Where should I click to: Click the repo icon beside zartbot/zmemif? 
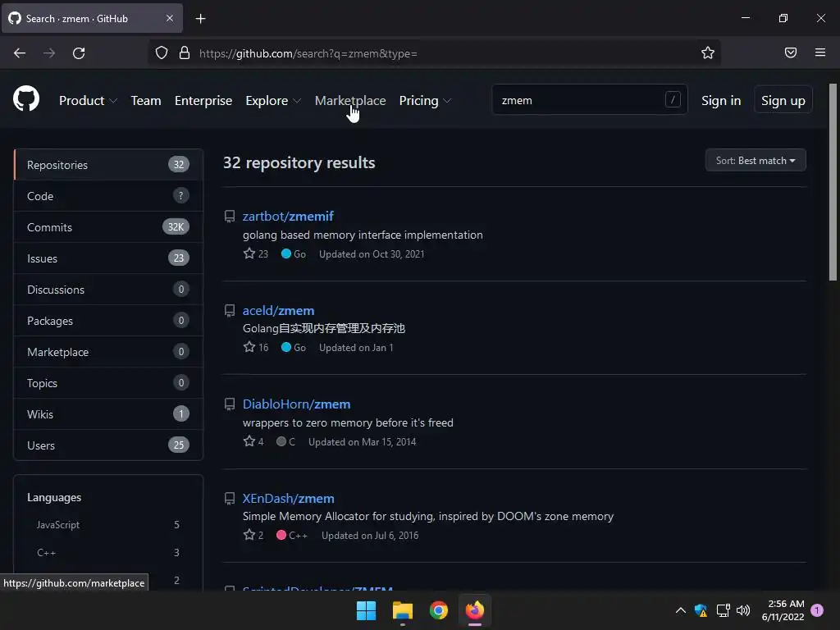[x=230, y=217]
